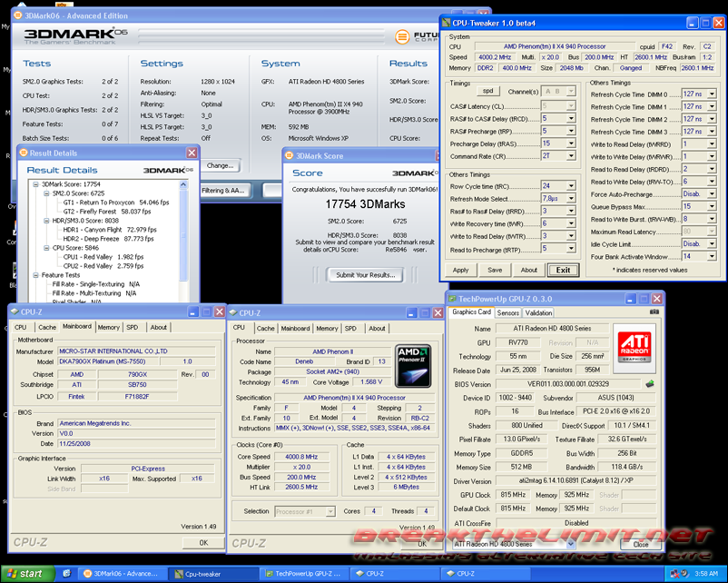Click the spd button in CPU-Tweaker
Image resolution: width=728 pixels, height=583 pixels.
point(488,91)
